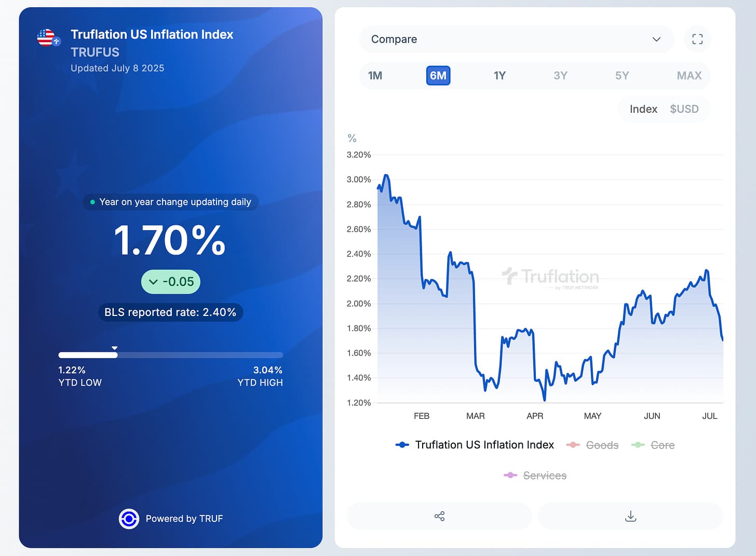Click the Truflation watermark logo in chart
Image resolution: width=756 pixels, height=556 pixels.
click(550, 278)
